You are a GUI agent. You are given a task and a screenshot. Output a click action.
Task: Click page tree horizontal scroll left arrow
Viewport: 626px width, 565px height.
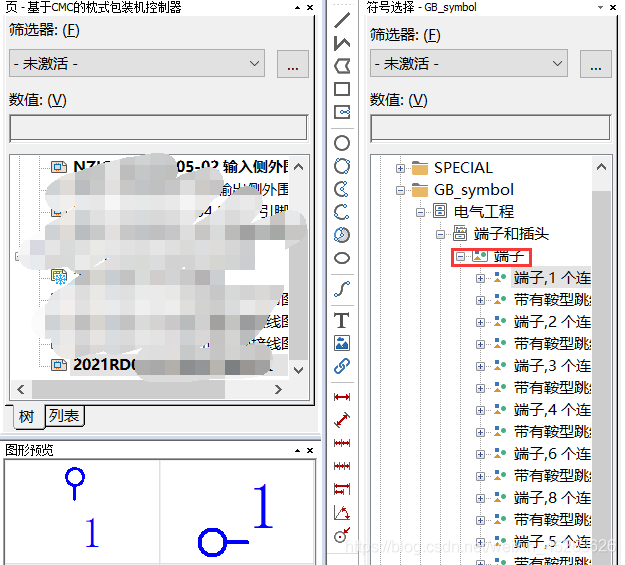coord(21,389)
